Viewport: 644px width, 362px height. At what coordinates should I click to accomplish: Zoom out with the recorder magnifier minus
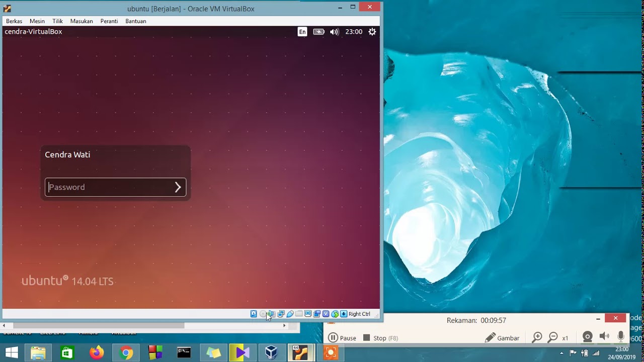pos(553,337)
